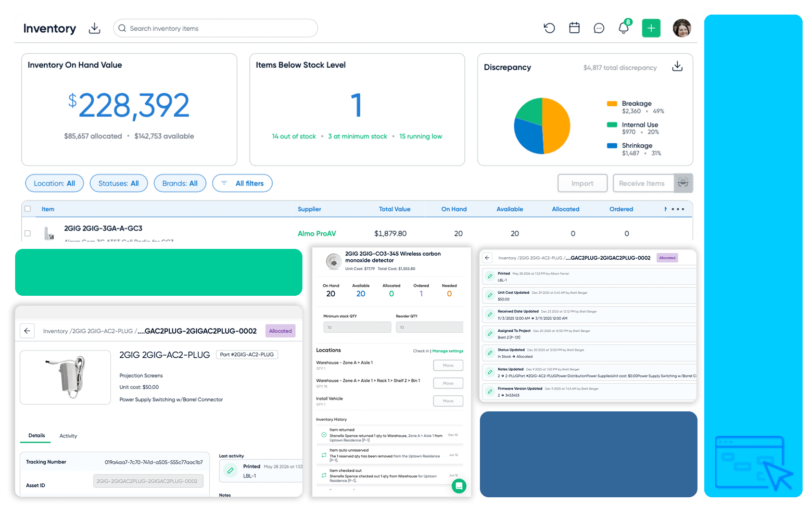Open the chat messages icon in the header
812x515 pixels.
coord(599,28)
